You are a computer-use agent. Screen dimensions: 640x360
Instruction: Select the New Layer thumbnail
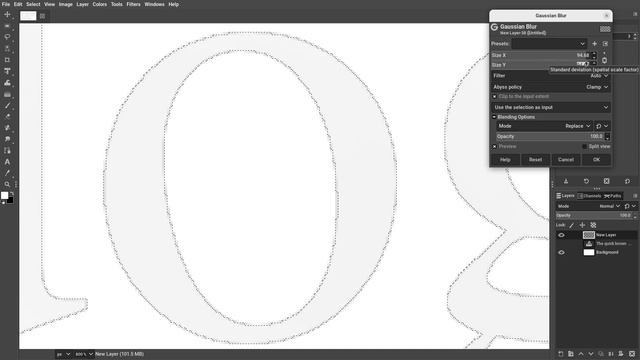click(589, 235)
